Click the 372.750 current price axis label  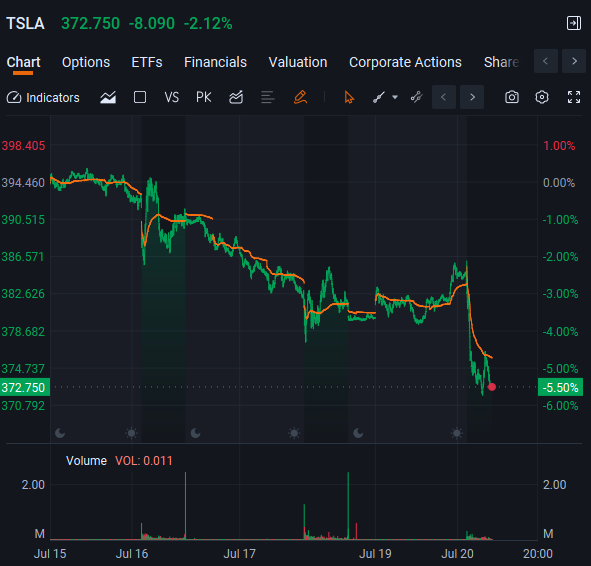point(25,387)
